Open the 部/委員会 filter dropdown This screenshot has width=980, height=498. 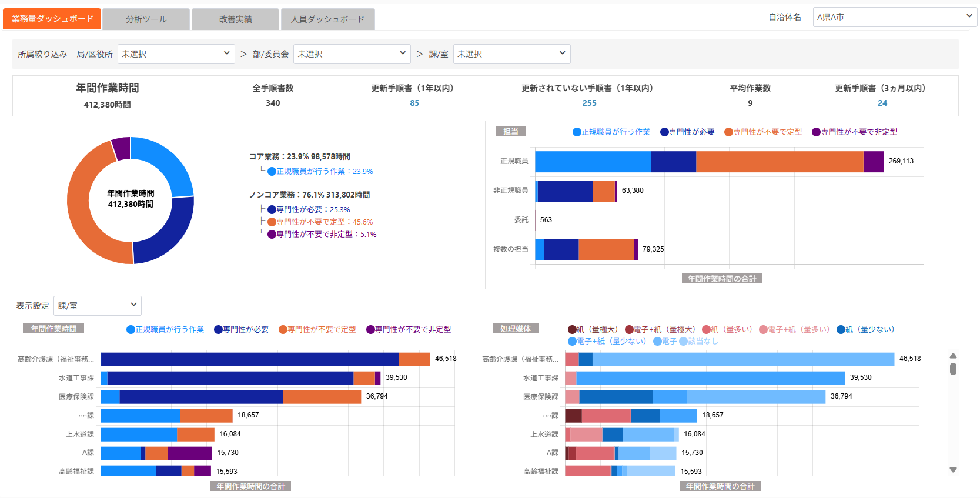[352, 54]
